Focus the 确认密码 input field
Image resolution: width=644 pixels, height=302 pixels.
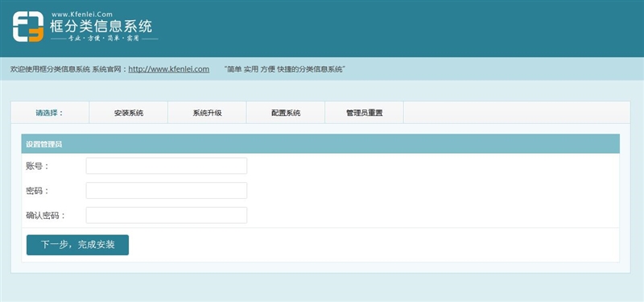point(167,215)
